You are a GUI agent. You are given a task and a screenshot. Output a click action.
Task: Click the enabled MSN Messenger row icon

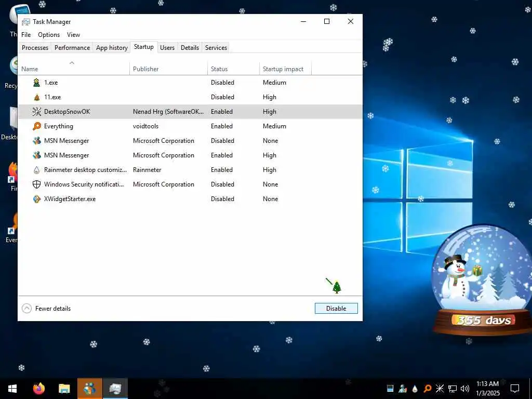point(37,155)
